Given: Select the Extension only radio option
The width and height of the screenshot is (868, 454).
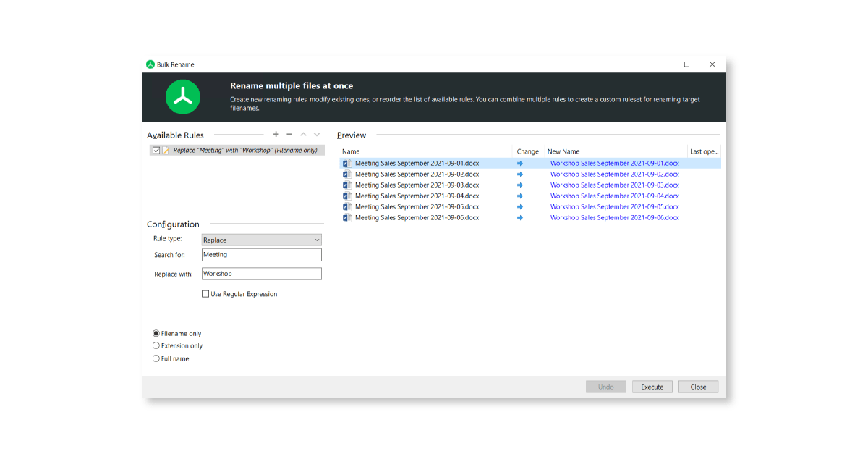Looking at the screenshot, I should [156, 346].
